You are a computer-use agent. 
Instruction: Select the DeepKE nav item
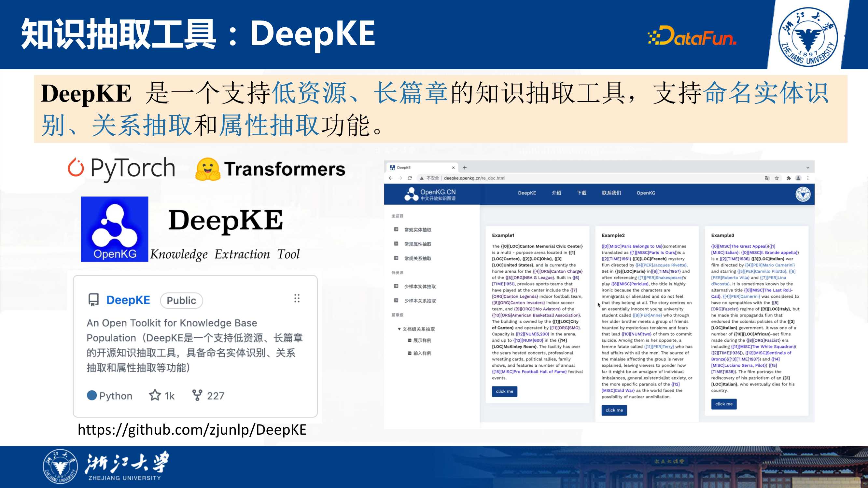coord(527,193)
